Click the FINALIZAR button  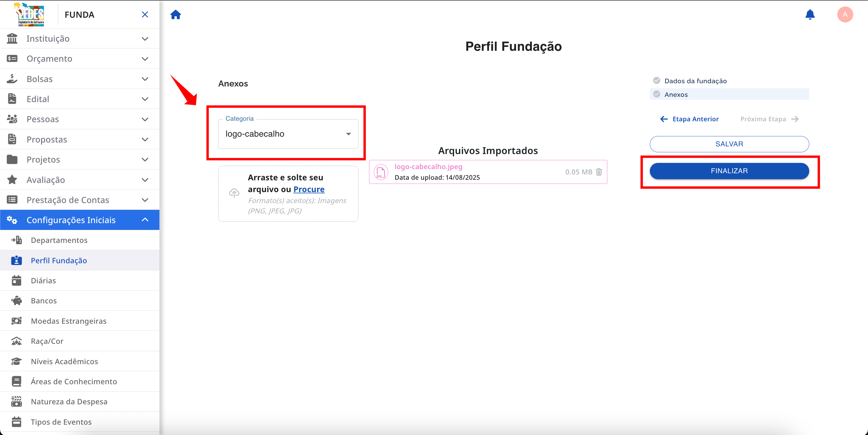[x=729, y=171]
